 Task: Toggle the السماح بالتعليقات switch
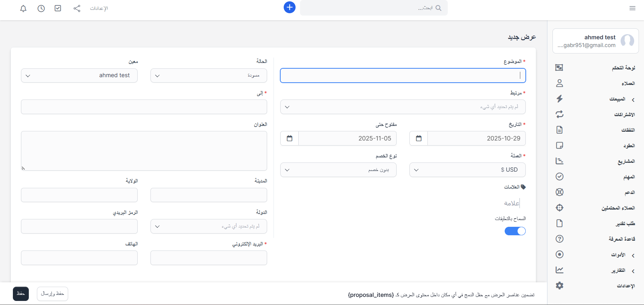515,231
